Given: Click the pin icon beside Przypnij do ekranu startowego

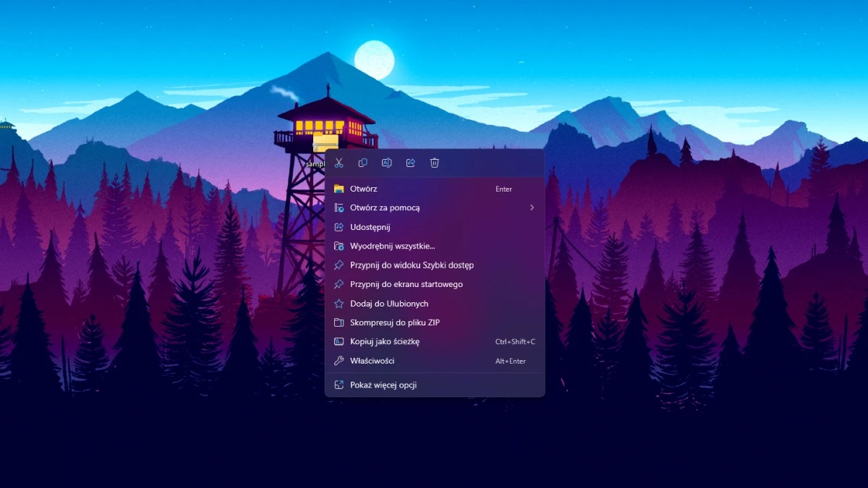Looking at the screenshot, I should coord(339,284).
